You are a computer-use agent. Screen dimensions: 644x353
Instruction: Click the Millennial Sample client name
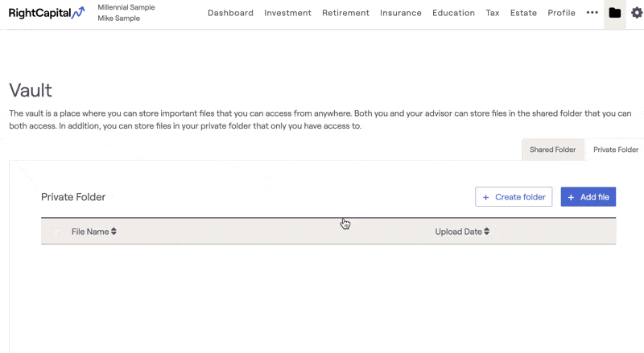coord(126,7)
